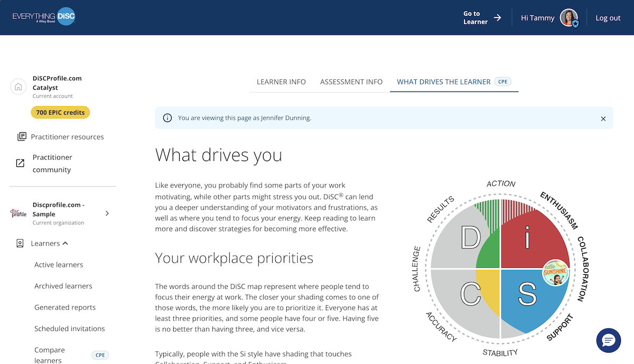The width and height of the screenshot is (634, 364).
Task: Click the ACTION label on the DiSC map
Action: click(501, 183)
